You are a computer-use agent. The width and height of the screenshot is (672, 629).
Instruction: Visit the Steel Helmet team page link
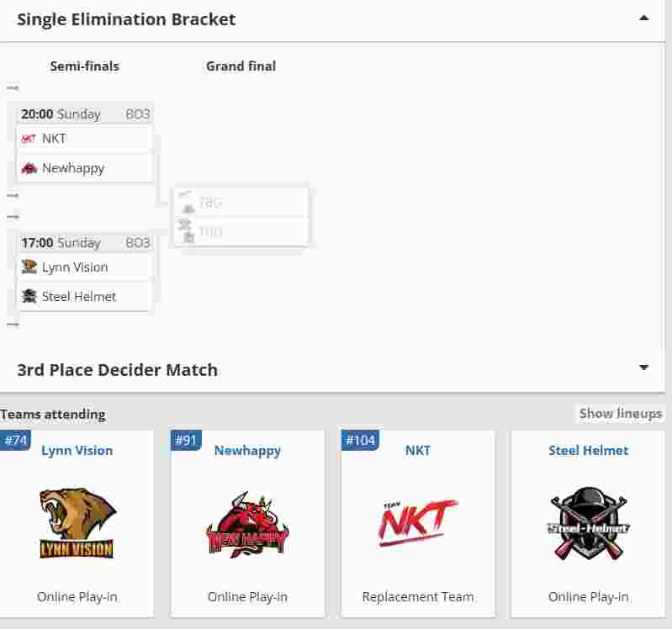(x=589, y=451)
